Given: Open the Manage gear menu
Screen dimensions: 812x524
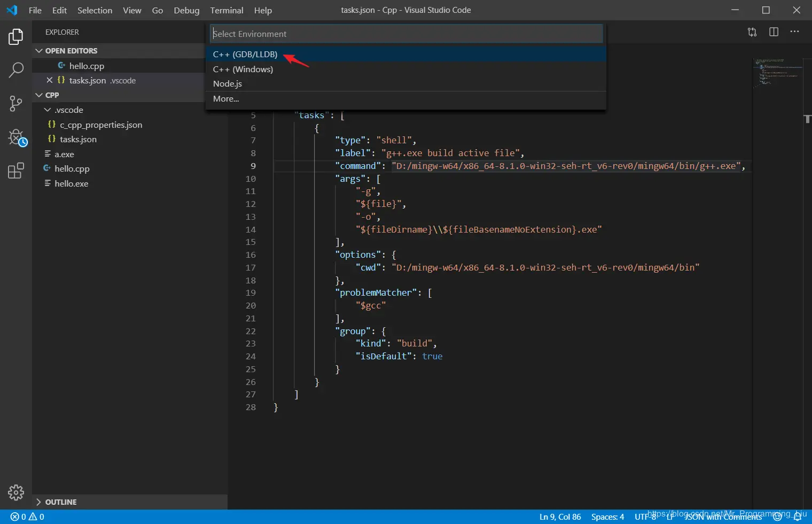Looking at the screenshot, I should point(16,492).
